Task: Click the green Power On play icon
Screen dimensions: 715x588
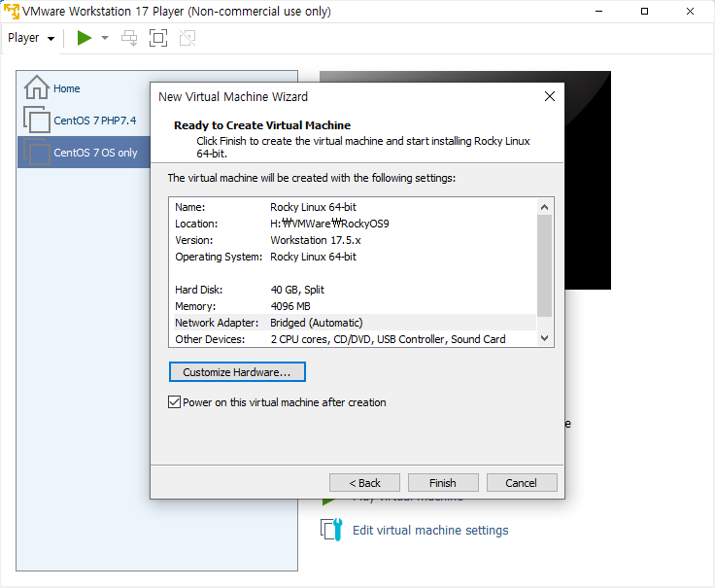Action: point(85,38)
